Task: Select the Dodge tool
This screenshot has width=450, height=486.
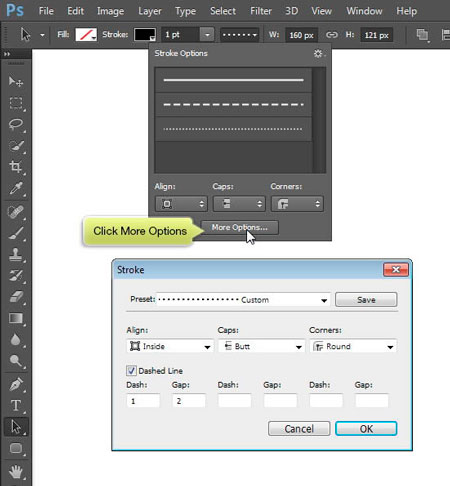Action: coord(16,361)
